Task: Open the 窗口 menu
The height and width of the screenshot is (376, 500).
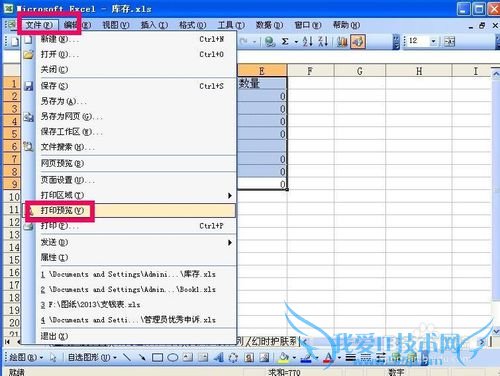Action: pyautogui.click(x=308, y=25)
